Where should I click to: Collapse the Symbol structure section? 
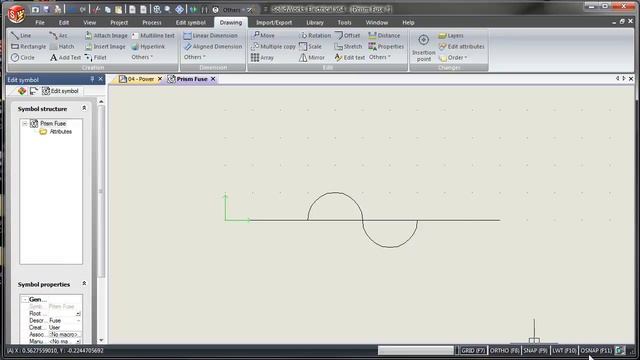(x=84, y=108)
